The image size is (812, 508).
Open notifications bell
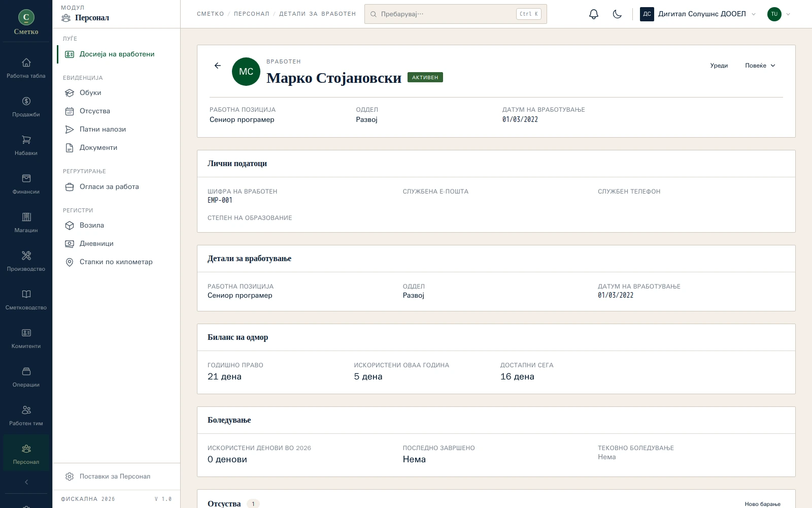pos(594,14)
